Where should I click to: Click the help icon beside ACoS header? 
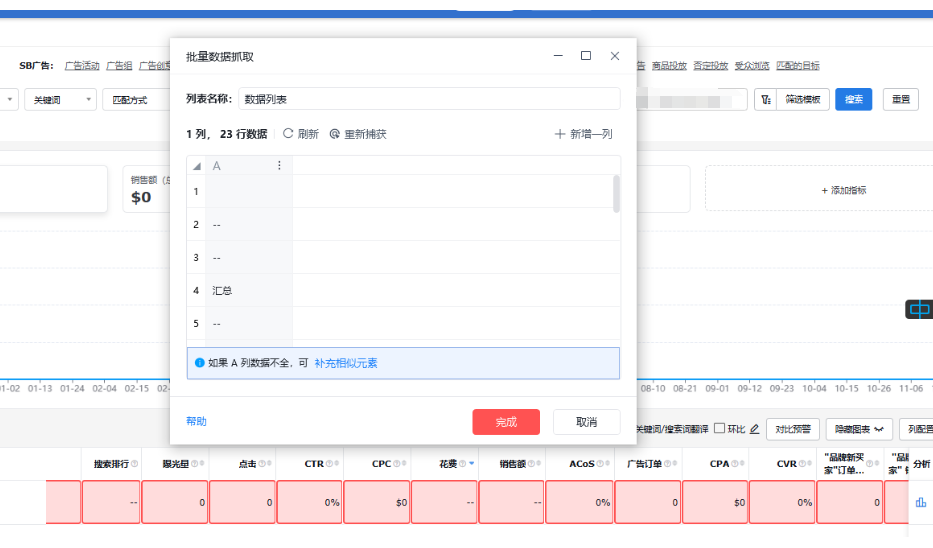(x=599, y=464)
